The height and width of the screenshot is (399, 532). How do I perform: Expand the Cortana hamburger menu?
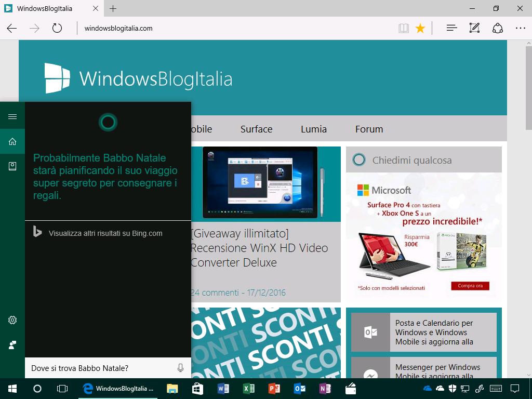pos(12,117)
